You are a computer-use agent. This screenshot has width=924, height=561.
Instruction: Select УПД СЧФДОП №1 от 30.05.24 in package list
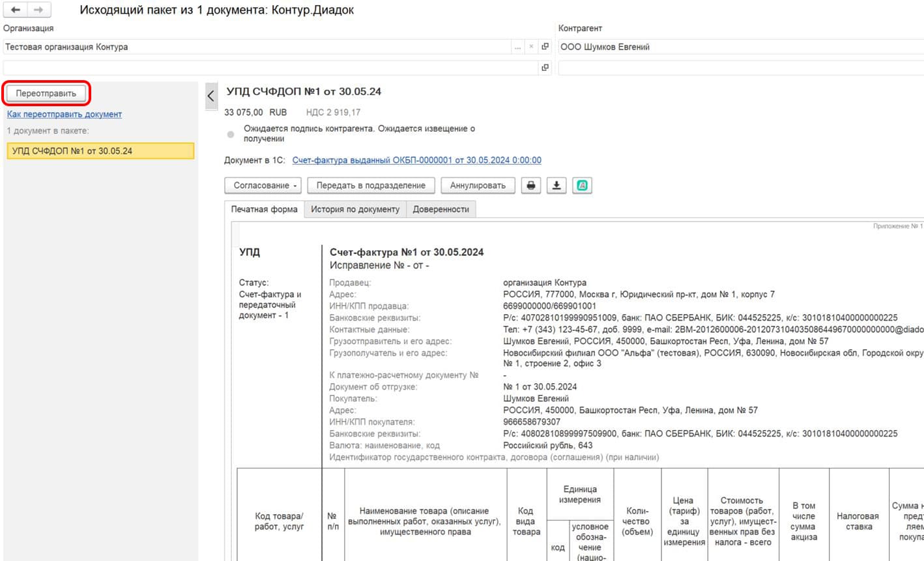coord(100,151)
